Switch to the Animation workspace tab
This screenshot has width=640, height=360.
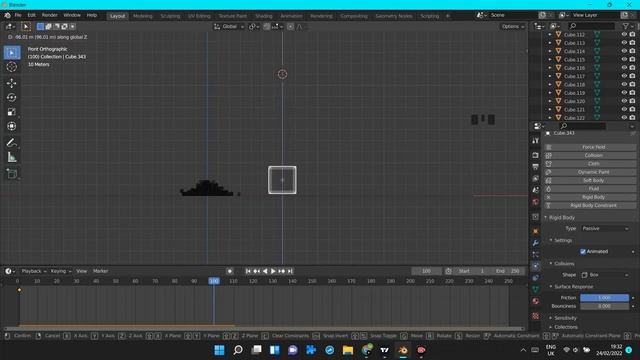tap(291, 16)
